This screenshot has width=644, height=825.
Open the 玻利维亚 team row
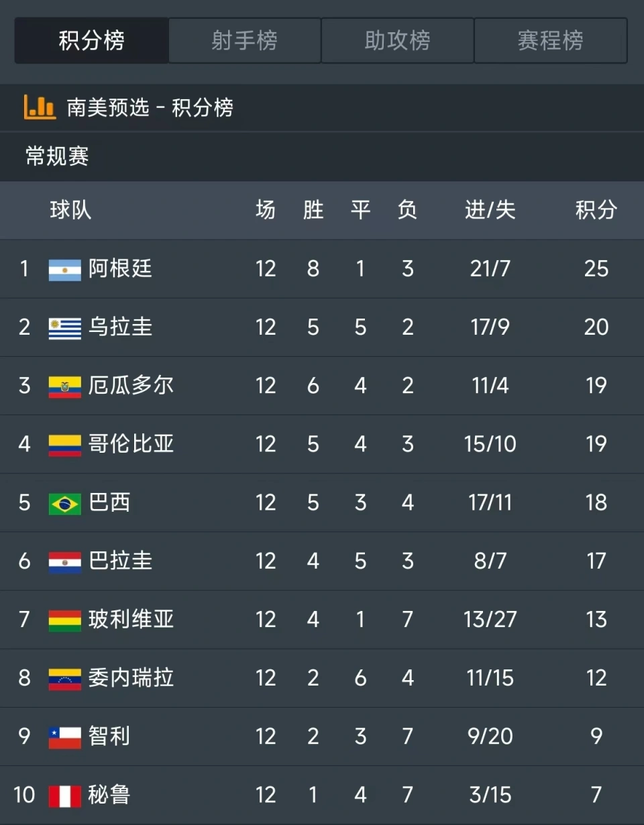322,619
